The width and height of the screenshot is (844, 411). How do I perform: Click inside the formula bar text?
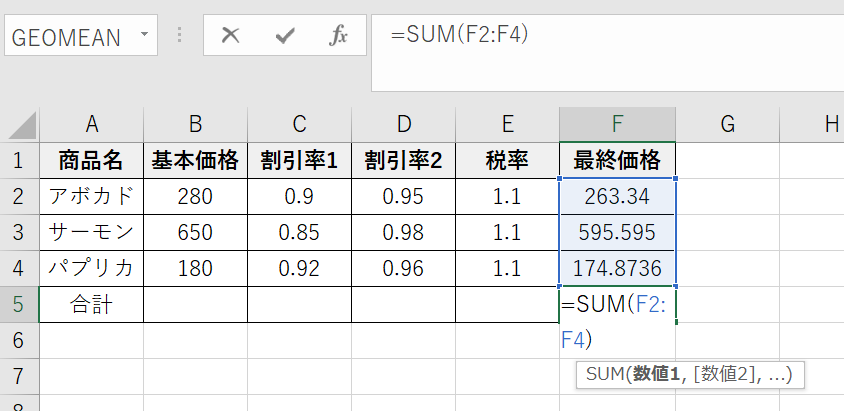[x=600, y=36]
